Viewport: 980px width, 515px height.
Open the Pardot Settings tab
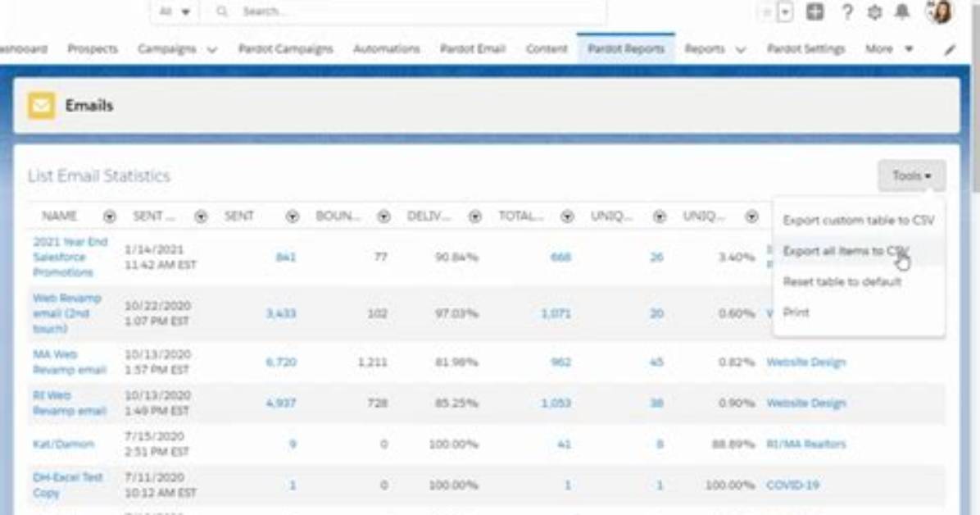pos(805,49)
